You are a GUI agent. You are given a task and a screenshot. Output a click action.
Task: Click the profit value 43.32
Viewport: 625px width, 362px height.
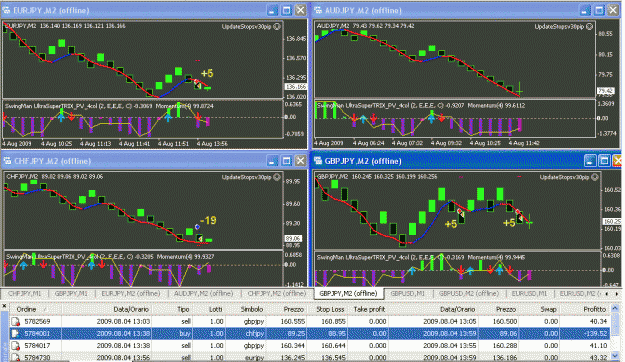click(598, 358)
